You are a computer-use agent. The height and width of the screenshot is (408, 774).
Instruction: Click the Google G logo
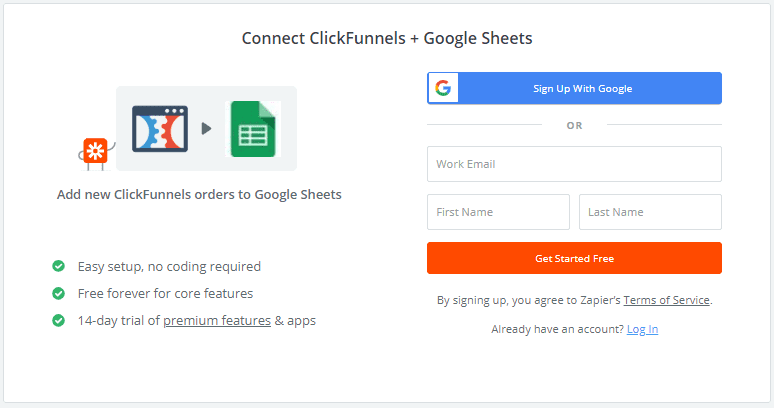pyautogui.click(x=443, y=88)
